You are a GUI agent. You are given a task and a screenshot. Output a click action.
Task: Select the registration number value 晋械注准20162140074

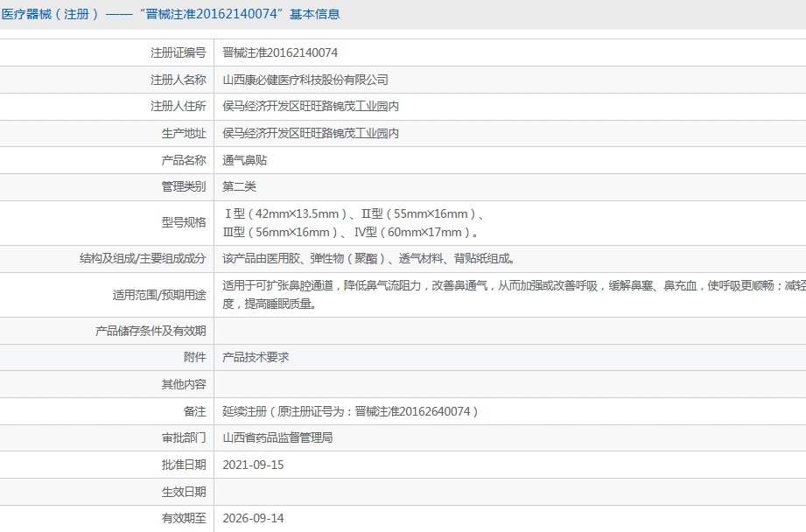pyautogui.click(x=280, y=52)
